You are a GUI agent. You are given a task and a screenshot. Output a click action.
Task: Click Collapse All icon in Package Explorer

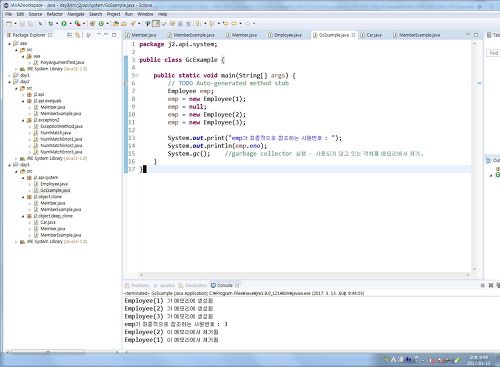point(69,35)
